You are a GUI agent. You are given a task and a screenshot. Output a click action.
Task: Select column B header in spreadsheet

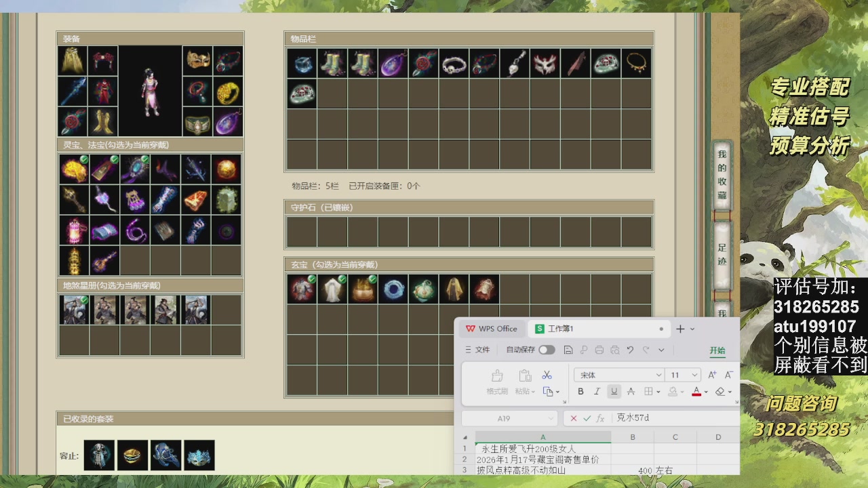point(633,437)
